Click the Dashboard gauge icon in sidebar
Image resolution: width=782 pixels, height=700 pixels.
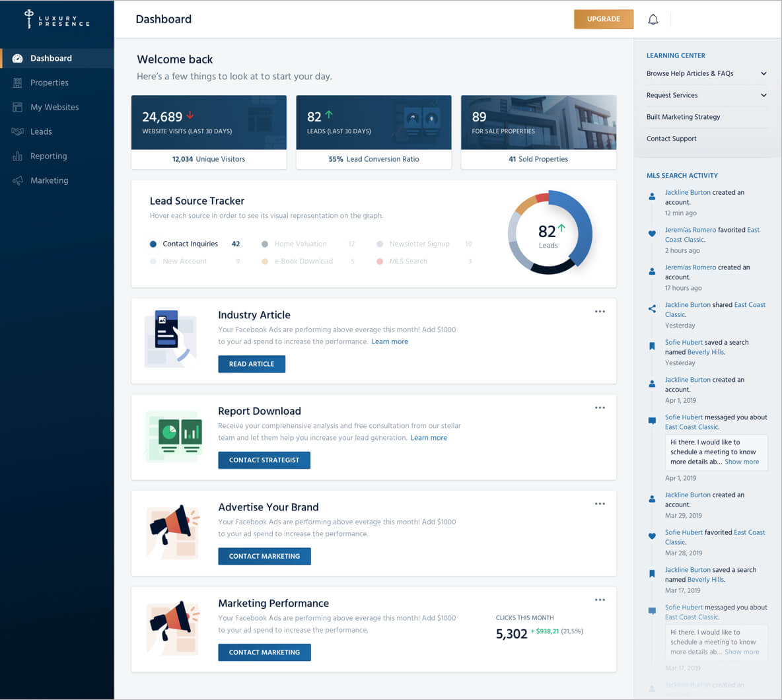tap(17, 58)
